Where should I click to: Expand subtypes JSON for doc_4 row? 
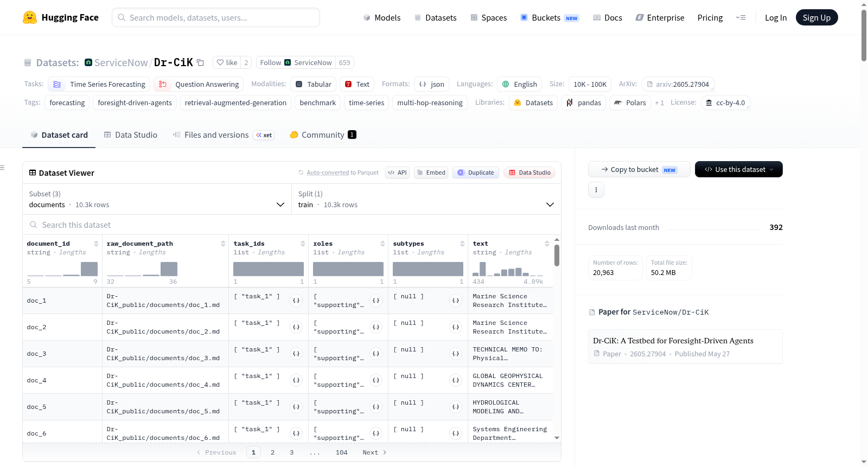tap(456, 380)
